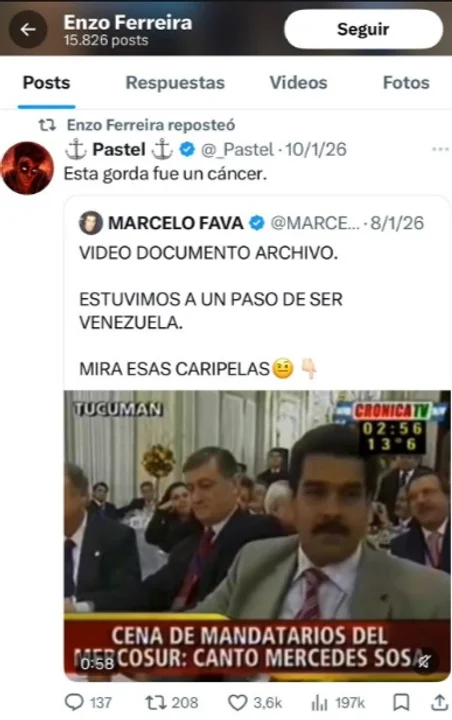Share the post via upload icon
452x720 pixels.
coord(440,703)
